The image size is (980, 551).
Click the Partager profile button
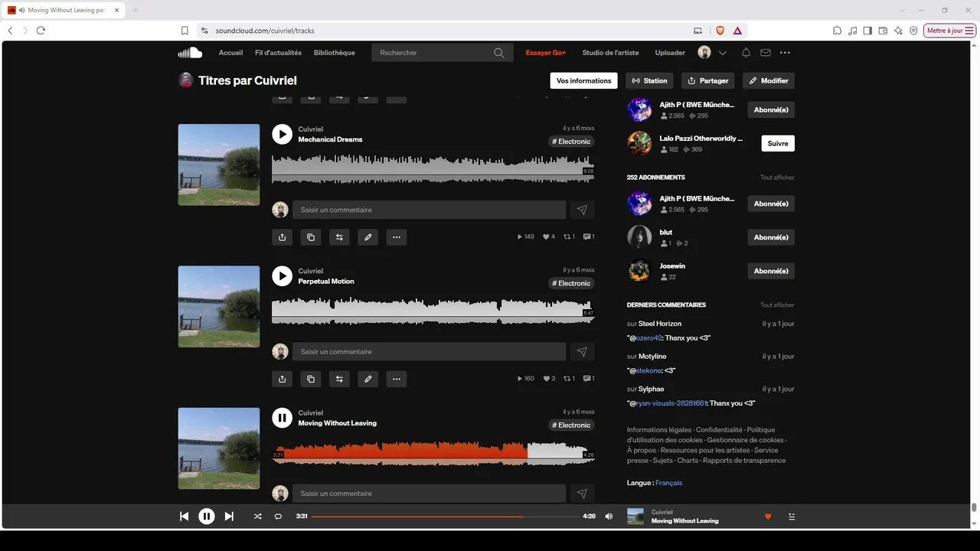tap(708, 80)
